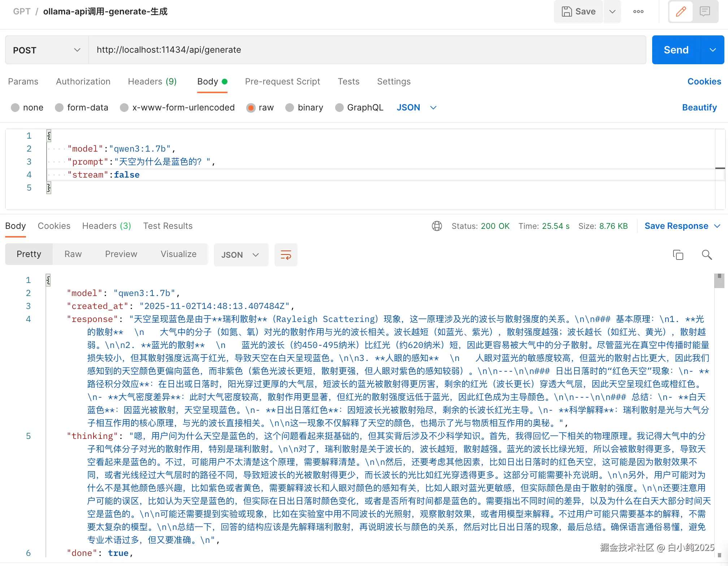Copy the response body to clipboard
The image size is (728, 566).
pyautogui.click(x=678, y=255)
